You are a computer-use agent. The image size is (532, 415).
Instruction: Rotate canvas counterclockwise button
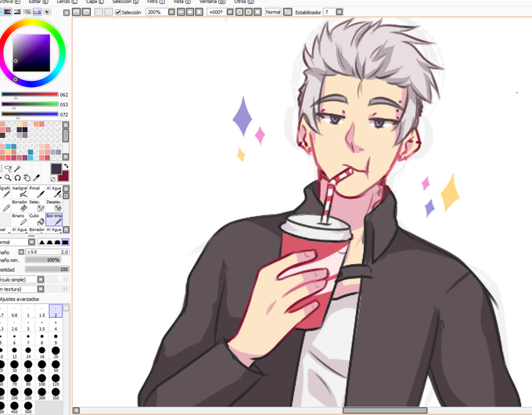(x=239, y=13)
